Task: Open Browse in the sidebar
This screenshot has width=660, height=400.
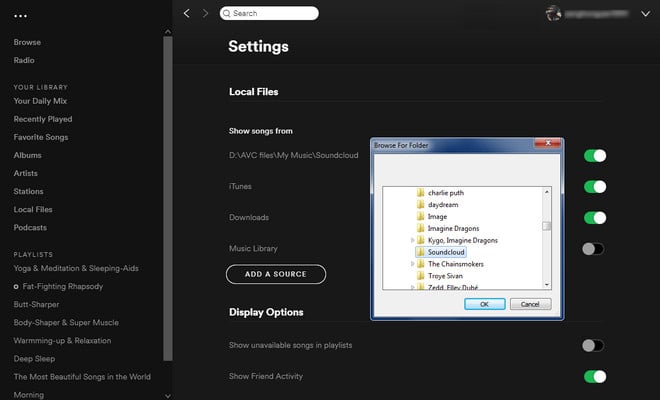Action: [x=27, y=42]
